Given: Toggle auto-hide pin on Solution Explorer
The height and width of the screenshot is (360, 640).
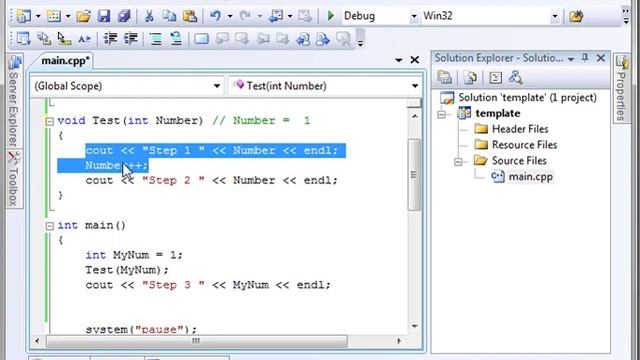Looking at the screenshot, I should tap(585, 58).
